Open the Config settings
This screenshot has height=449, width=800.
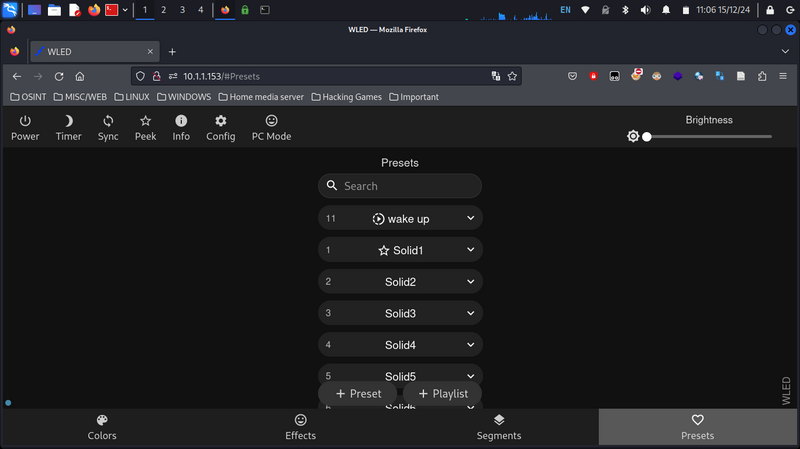(220, 128)
